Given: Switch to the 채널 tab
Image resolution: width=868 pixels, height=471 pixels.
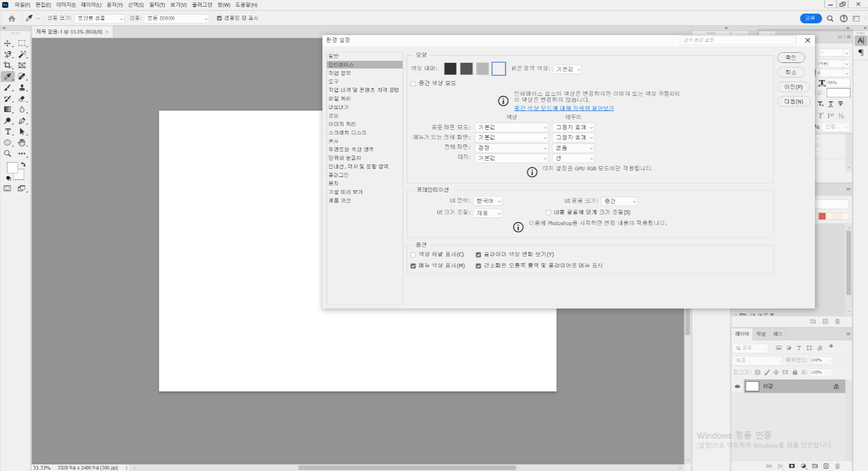Looking at the screenshot, I should (x=760, y=334).
